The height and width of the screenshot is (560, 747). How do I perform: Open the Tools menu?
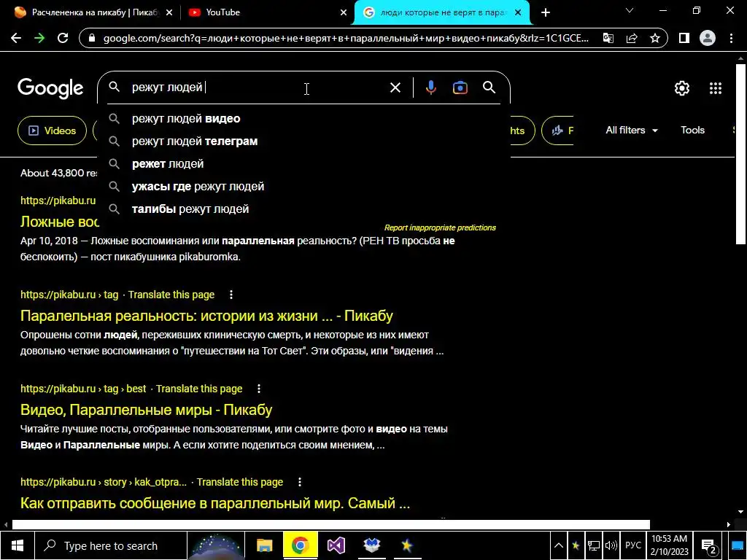[x=692, y=130]
